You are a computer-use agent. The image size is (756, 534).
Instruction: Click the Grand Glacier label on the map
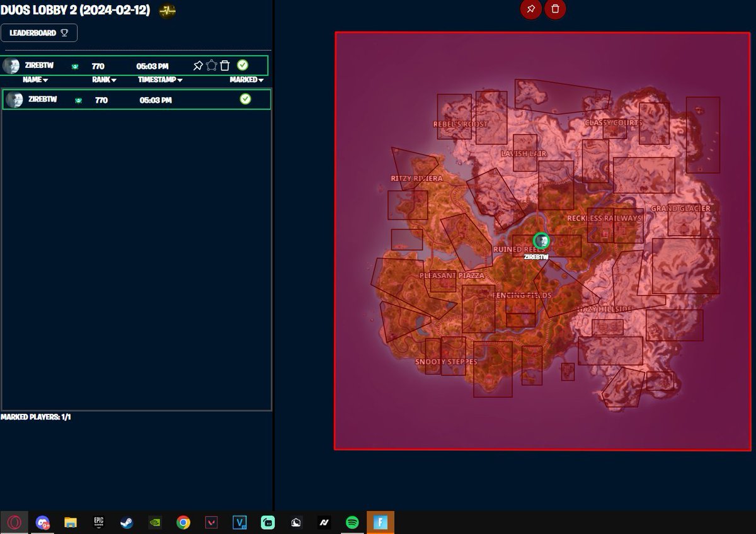point(680,208)
